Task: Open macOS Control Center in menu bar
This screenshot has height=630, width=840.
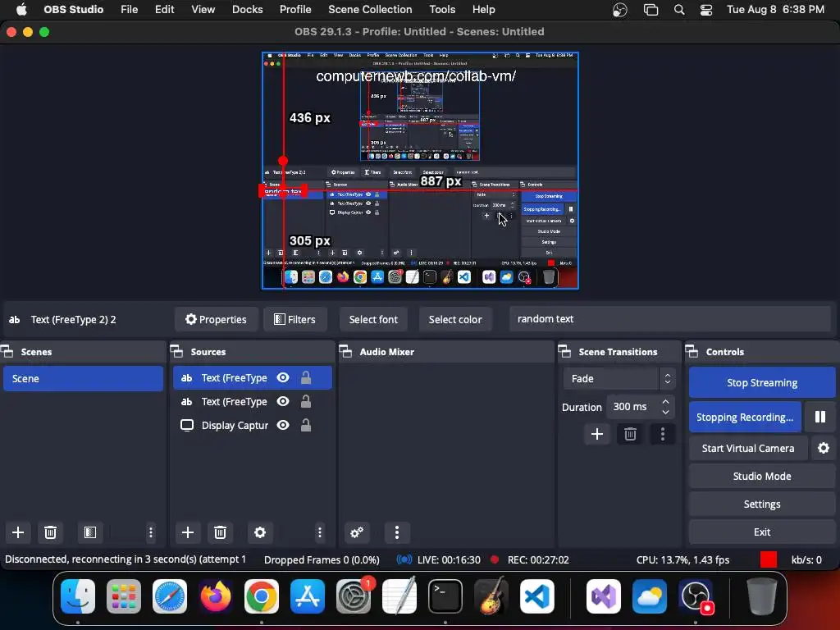Action: 706,10
